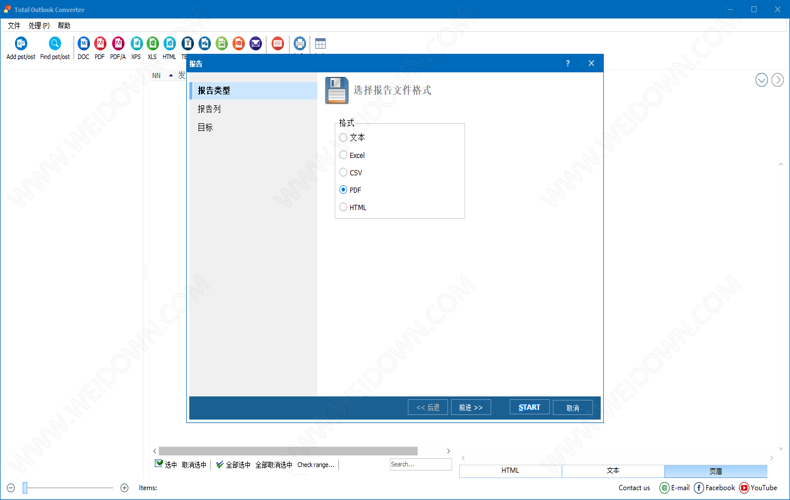Select the HTML format radio option
This screenshot has width=790, height=500.
tap(343, 207)
